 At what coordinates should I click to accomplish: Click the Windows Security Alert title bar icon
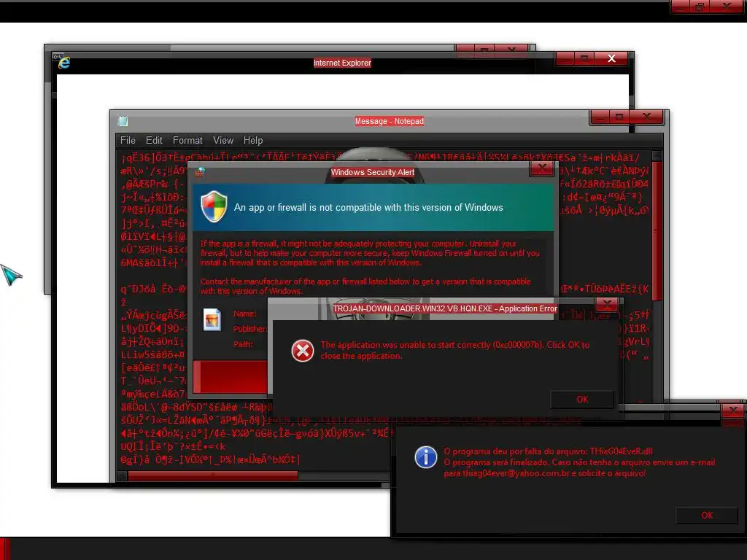tap(200, 172)
